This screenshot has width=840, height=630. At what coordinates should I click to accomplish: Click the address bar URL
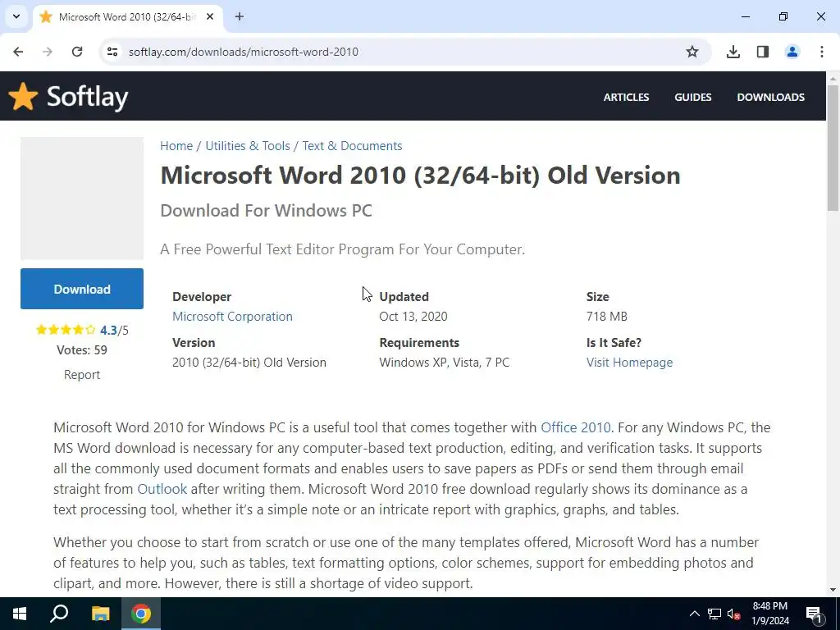243,52
